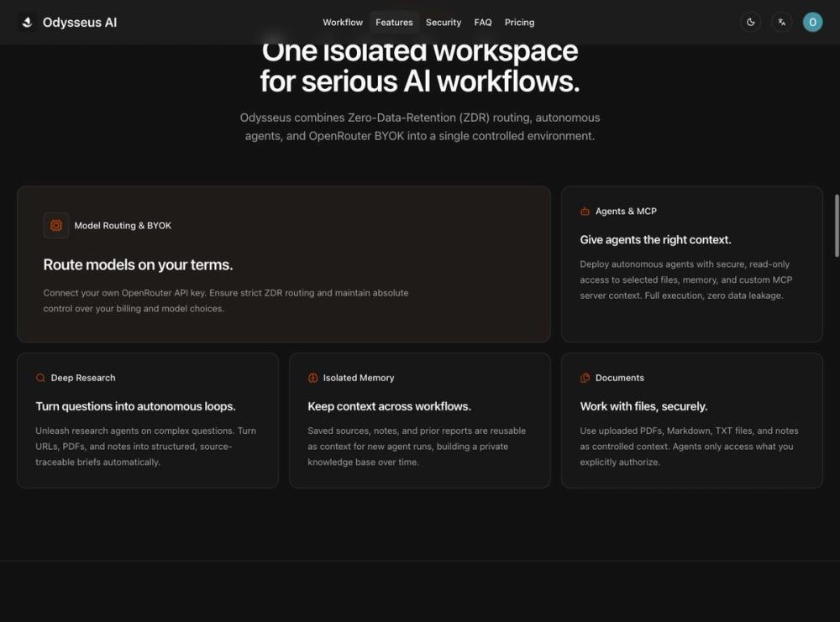
Task: Click the 'Model Routing & BYOK' label
Action: pyautogui.click(x=123, y=225)
